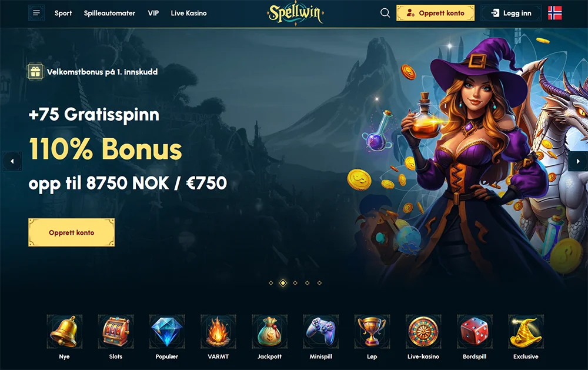Click the search magnifier icon
This screenshot has height=370, width=588.
point(385,13)
